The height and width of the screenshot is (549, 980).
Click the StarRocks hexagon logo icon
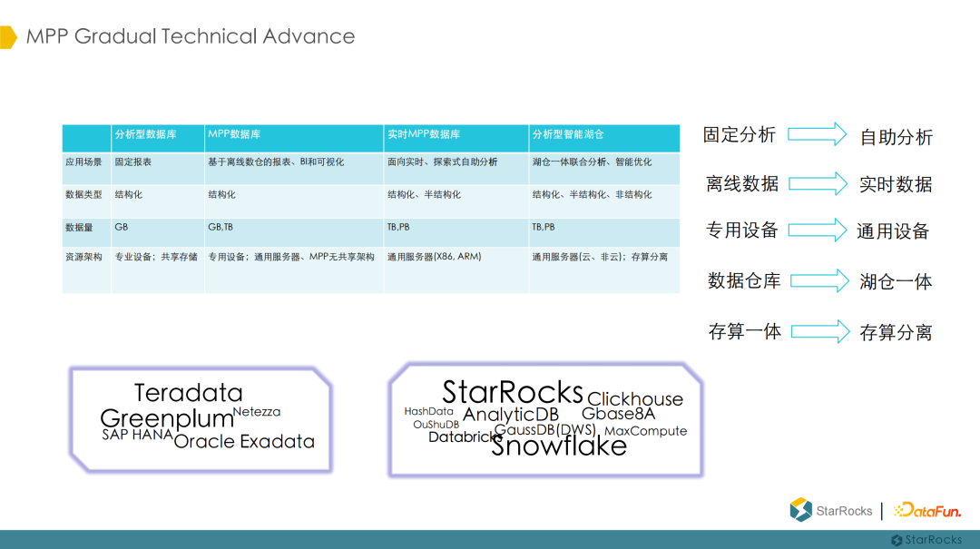pyautogui.click(x=800, y=510)
